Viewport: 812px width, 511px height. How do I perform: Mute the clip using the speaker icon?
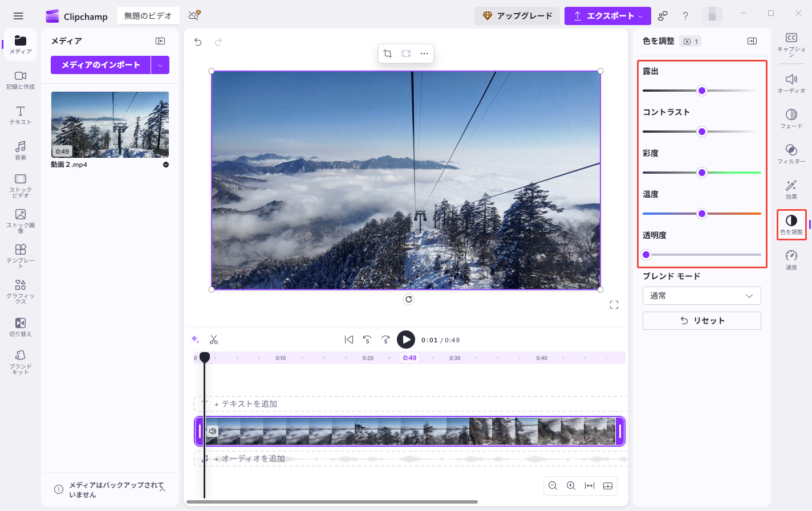pos(213,431)
